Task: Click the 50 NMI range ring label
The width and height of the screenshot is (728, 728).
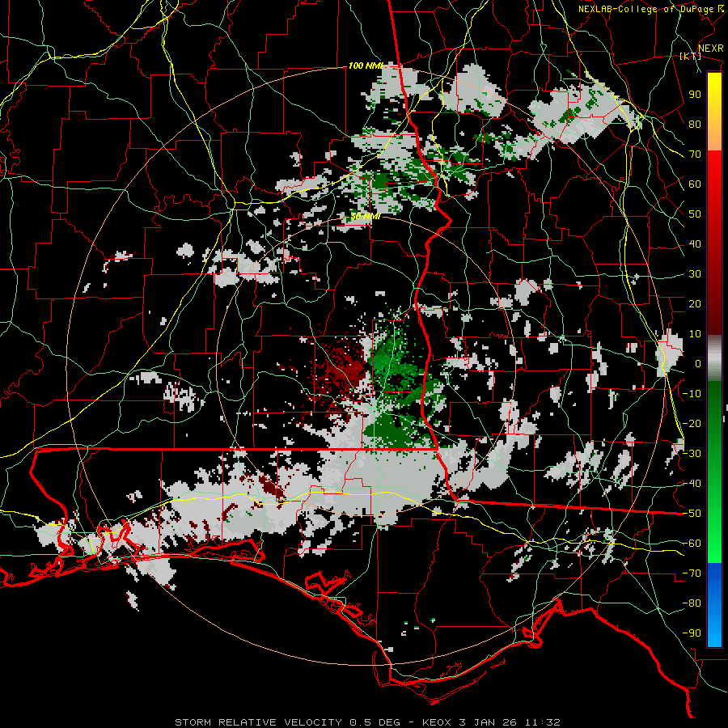Action: 366,216
